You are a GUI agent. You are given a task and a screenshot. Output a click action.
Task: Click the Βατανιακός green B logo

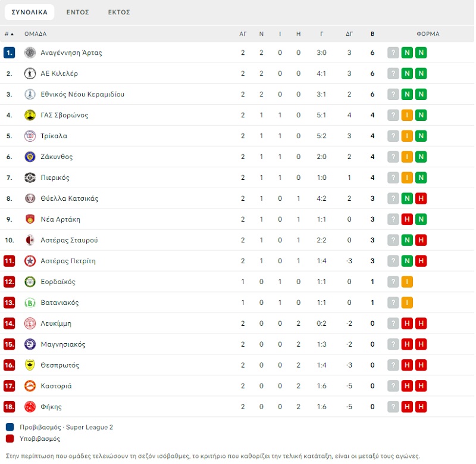point(30,303)
